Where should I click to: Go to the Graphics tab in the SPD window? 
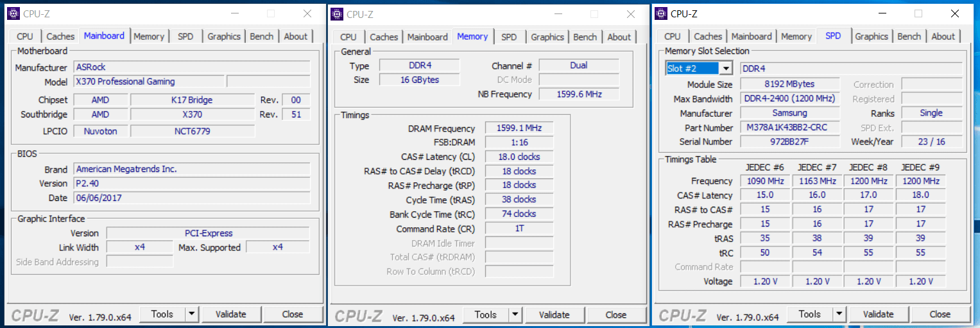click(x=872, y=37)
